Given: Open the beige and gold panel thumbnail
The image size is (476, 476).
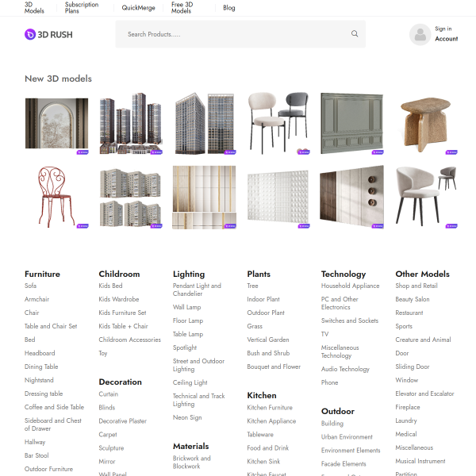Looking at the screenshot, I should pyautogui.click(x=205, y=198).
